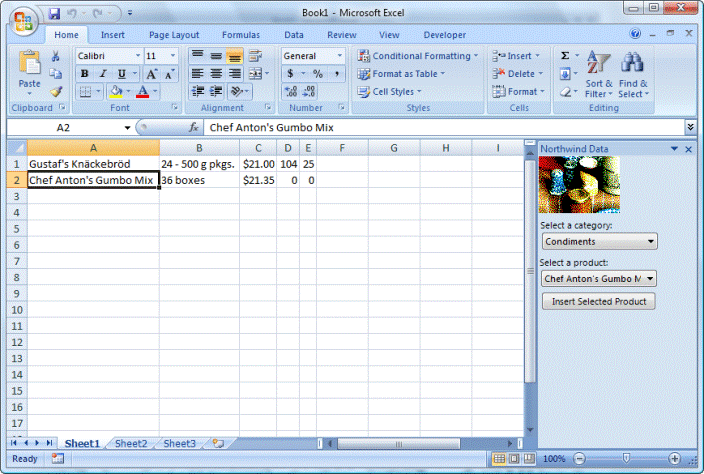Apply Accounting Number Format dollar sign
Image resolution: width=704 pixels, height=474 pixels.
[x=290, y=74]
